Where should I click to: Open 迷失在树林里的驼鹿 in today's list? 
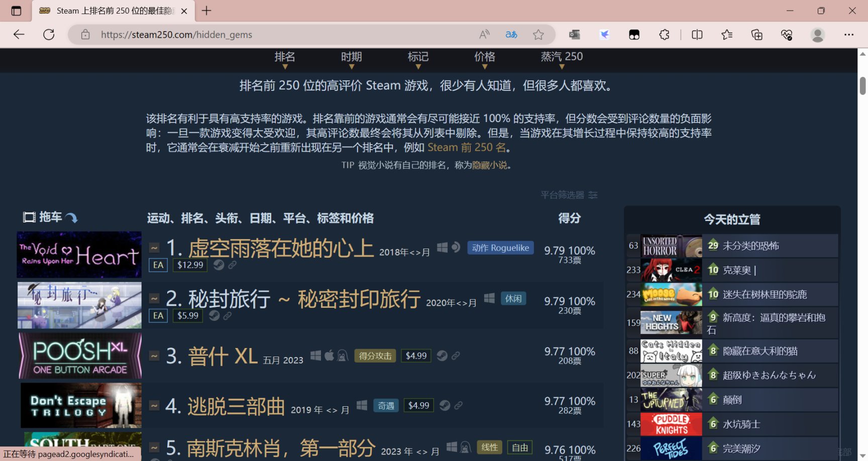[x=765, y=294]
